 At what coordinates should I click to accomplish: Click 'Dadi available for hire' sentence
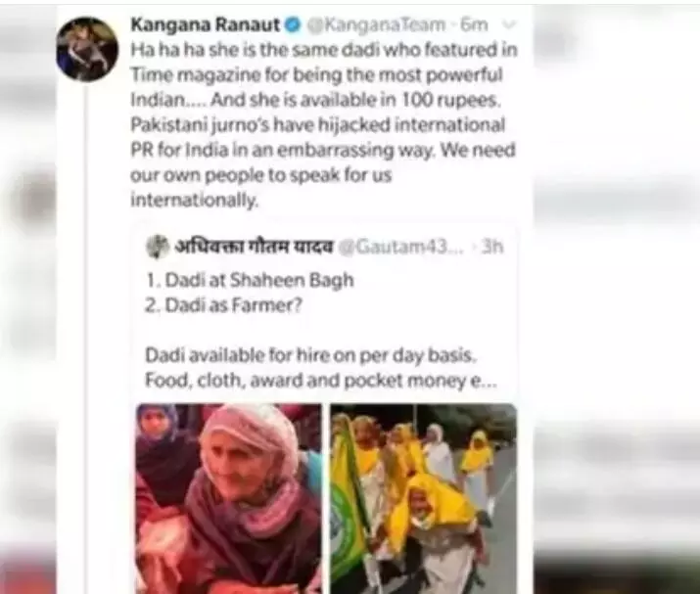point(309,355)
